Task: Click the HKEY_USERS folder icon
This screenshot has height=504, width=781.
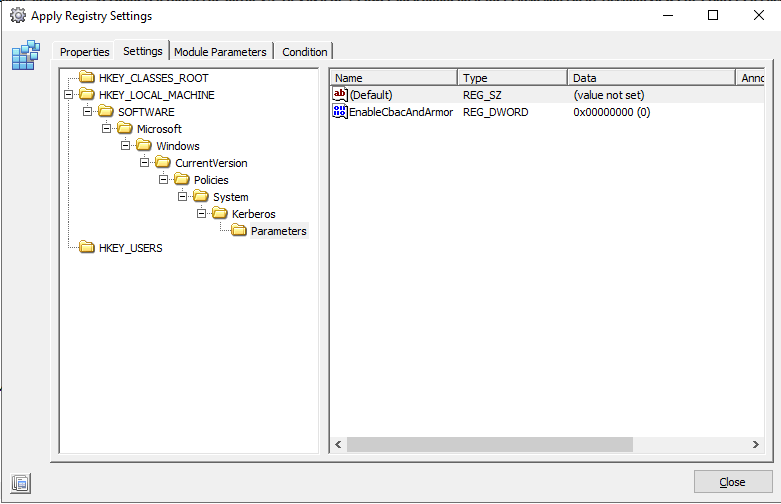Action: (x=87, y=248)
